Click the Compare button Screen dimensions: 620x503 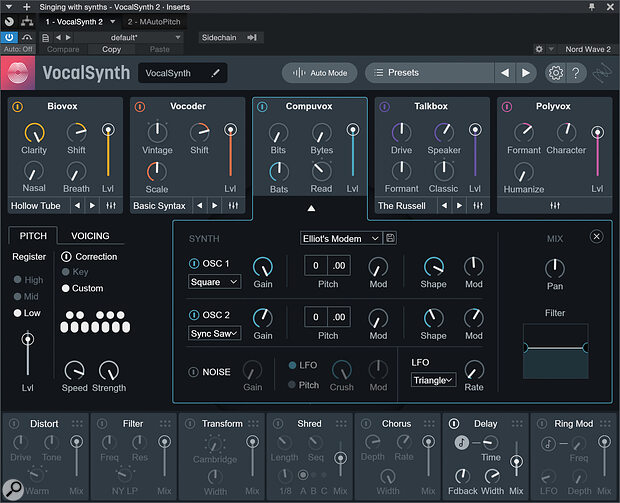pos(63,49)
